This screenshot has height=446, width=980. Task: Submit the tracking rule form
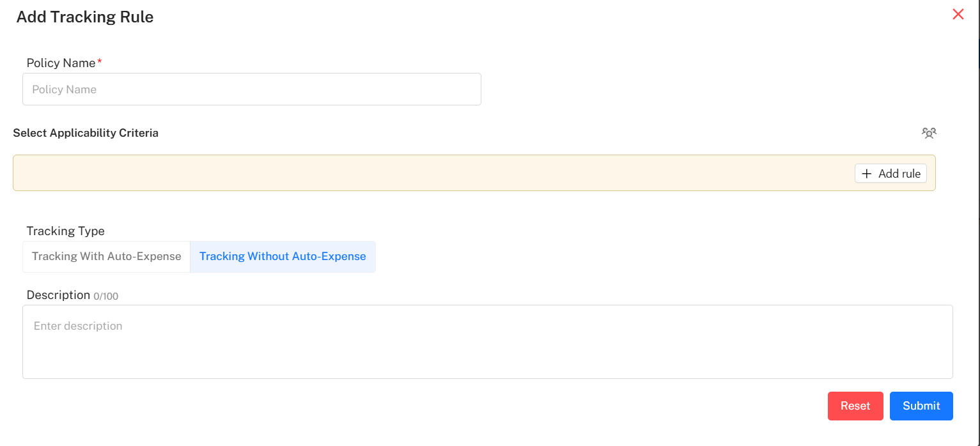[921, 406]
